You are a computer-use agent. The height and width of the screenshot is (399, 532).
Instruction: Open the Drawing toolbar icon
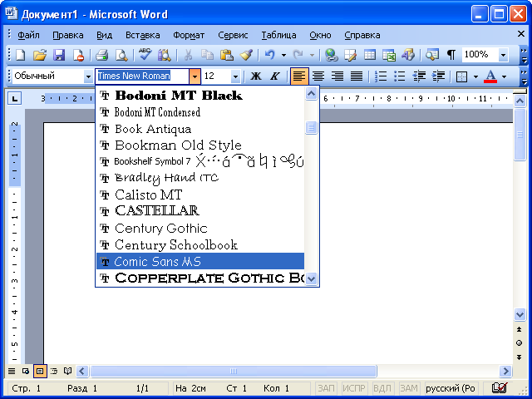coord(408,55)
